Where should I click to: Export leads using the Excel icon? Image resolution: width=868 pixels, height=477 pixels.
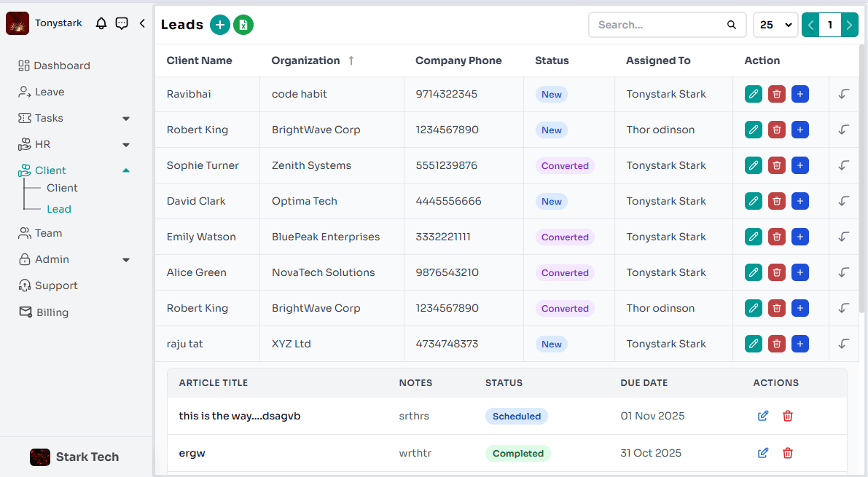(243, 25)
